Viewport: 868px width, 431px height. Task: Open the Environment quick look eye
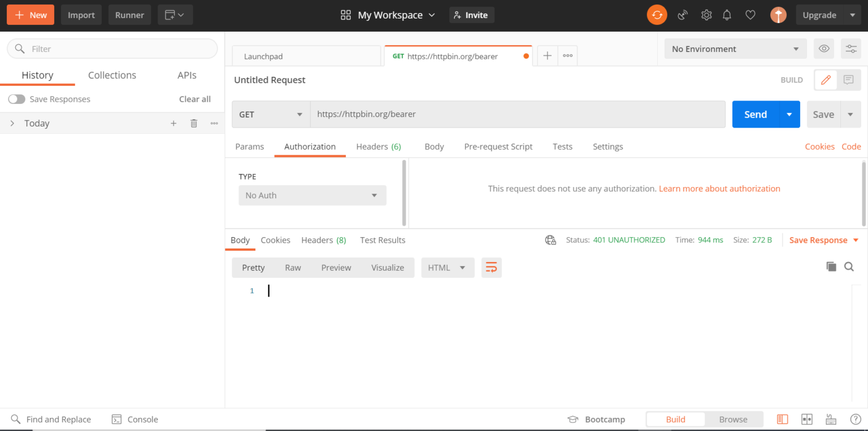click(823, 49)
